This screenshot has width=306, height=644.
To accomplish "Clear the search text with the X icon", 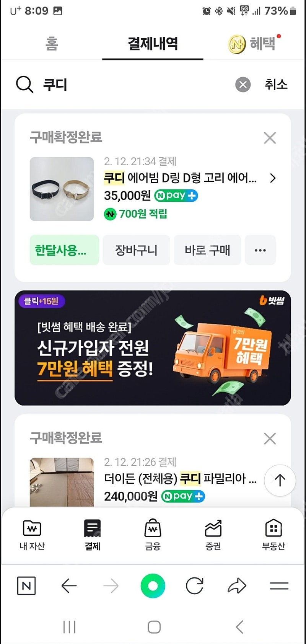I will click(x=243, y=85).
